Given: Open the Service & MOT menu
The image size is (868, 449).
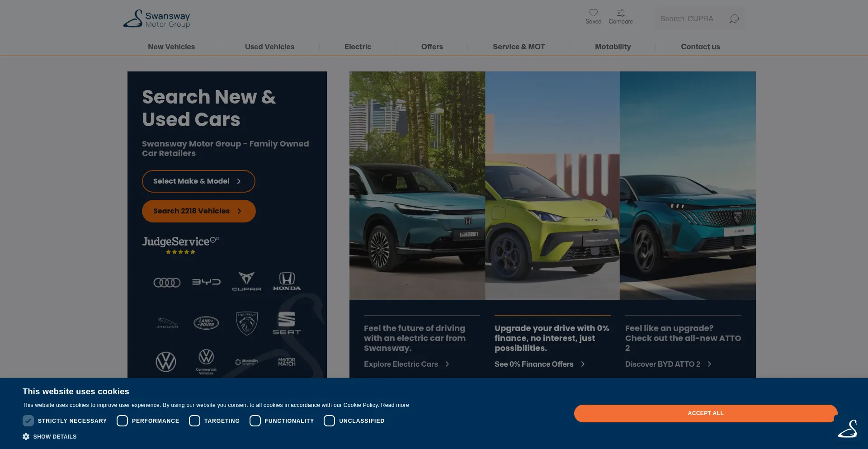Looking at the screenshot, I should [519, 47].
